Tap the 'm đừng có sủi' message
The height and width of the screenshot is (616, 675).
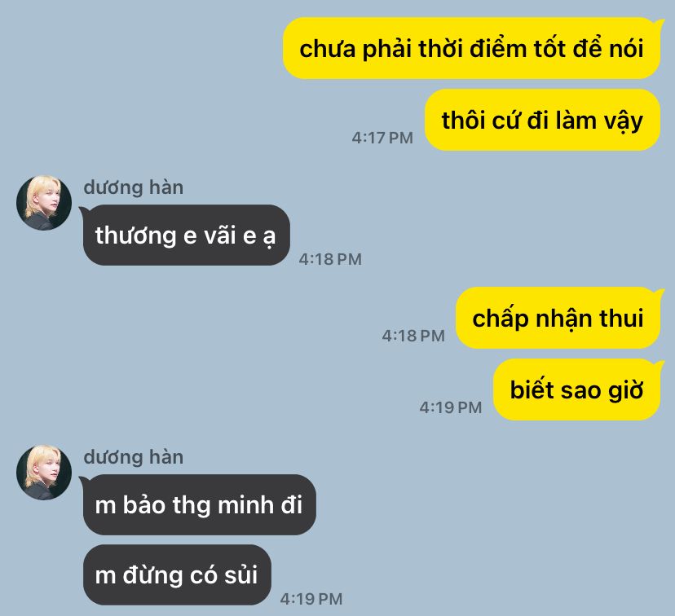(x=177, y=574)
